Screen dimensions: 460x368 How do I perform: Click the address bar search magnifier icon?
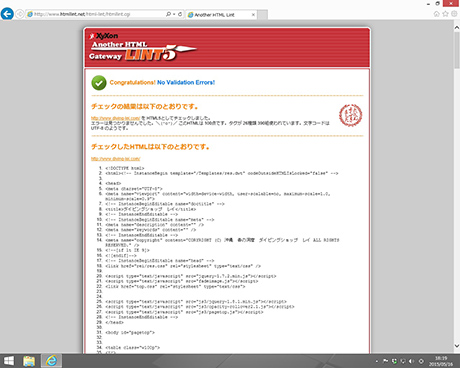pyautogui.click(x=168, y=14)
